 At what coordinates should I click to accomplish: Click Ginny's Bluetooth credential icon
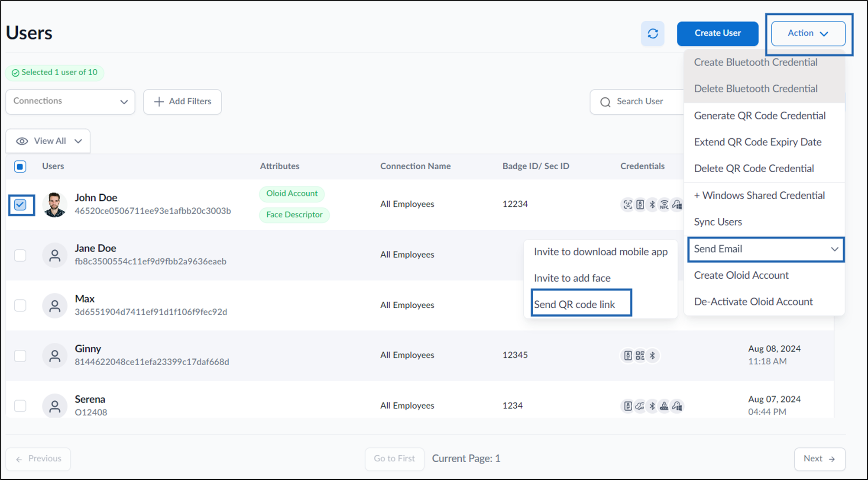pos(652,356)
